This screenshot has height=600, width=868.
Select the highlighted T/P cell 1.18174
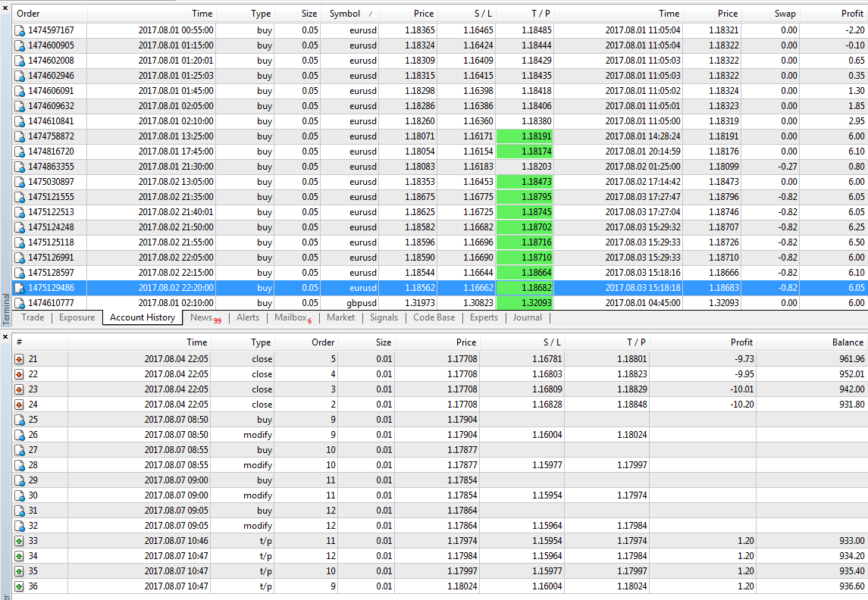tap(525, 152)
